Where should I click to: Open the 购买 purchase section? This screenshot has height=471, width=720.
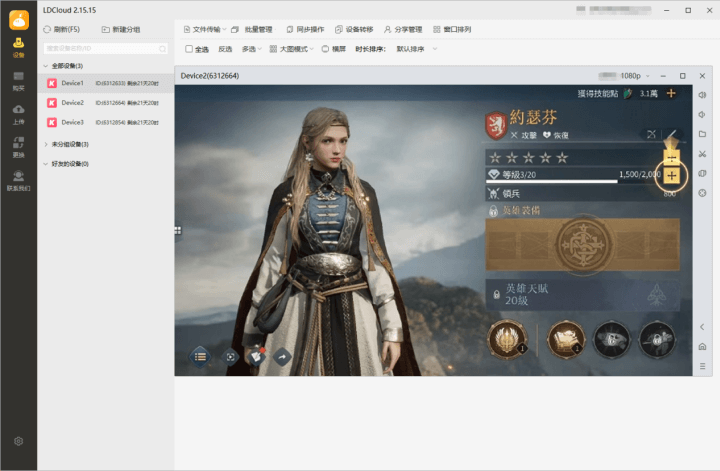[18, 81]
